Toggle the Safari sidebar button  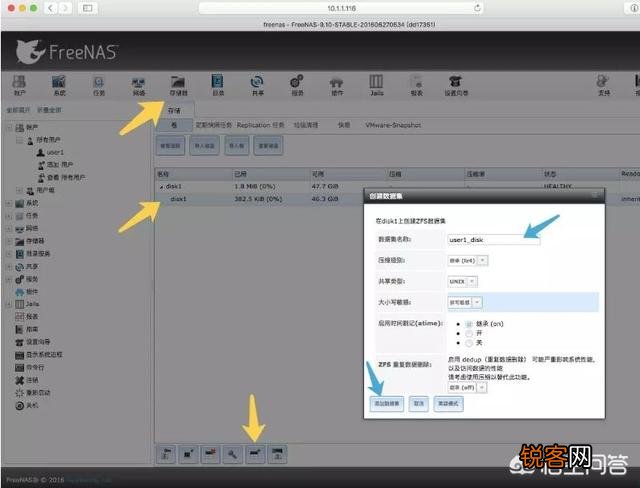pos(87,8)
